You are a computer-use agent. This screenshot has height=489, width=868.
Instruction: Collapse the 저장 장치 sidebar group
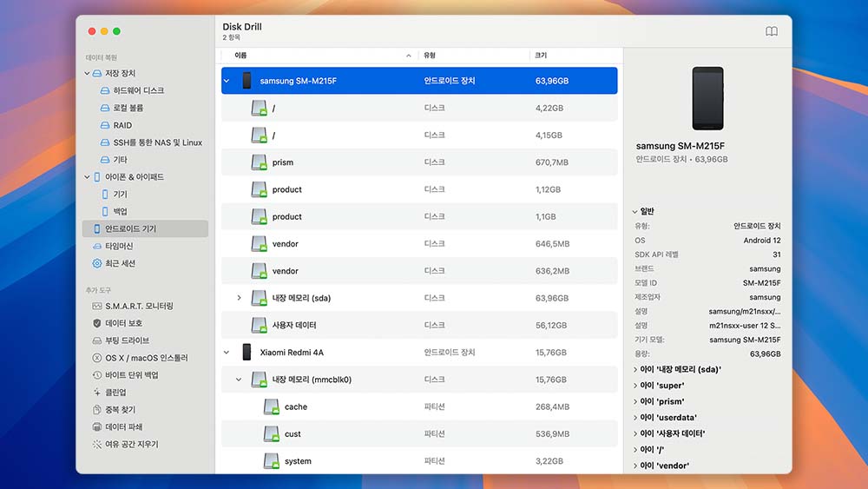[x=87, y=73]
